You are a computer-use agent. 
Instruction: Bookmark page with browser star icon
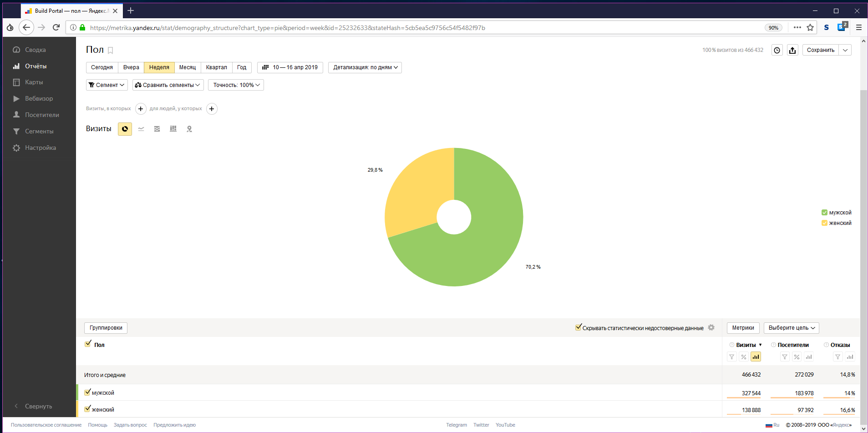[x=810, y=27]
